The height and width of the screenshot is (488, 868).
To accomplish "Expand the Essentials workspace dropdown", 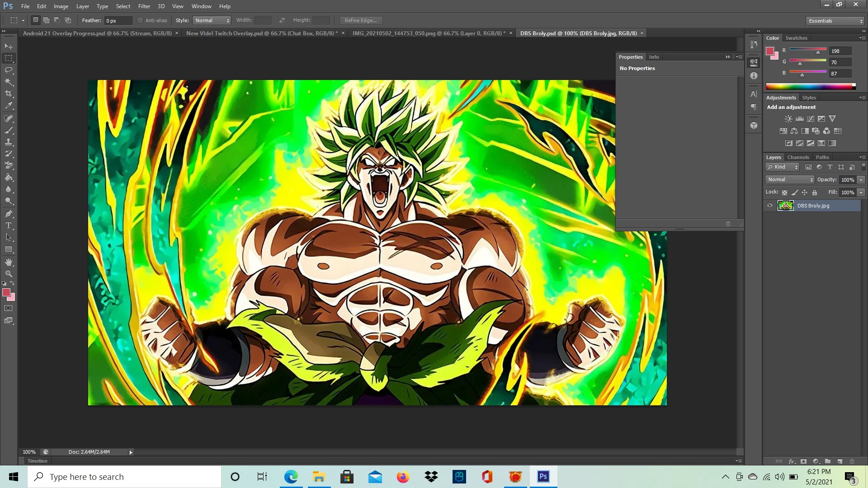I will tap(835, 21).
